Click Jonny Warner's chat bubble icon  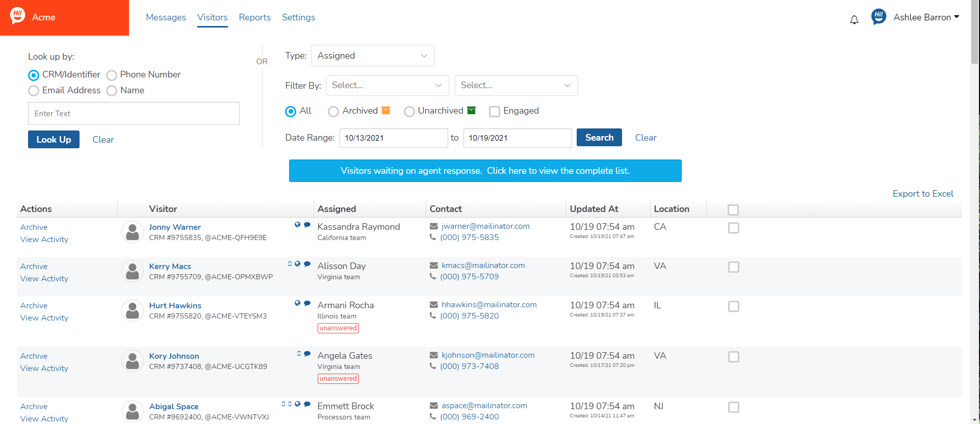coord(307,225)
